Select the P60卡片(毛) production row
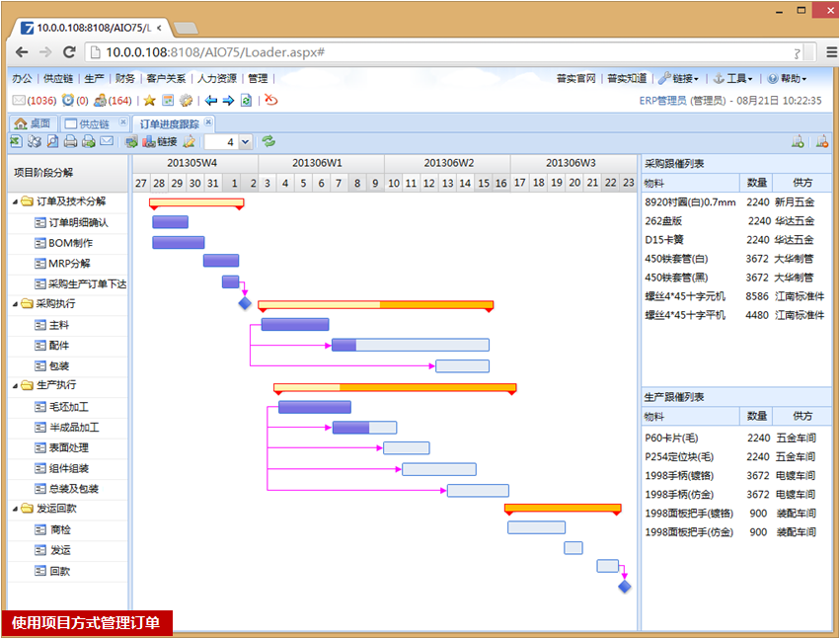This screenshot has width=840, height=639. [736, 438]
